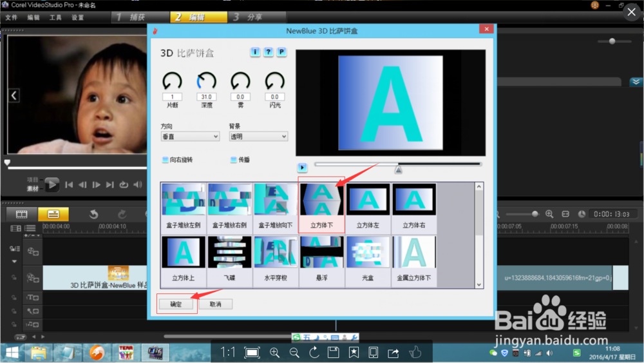Select the 光盒 preset
The height and width of the screenshot is (363, 644).
[x=368, y=260]
